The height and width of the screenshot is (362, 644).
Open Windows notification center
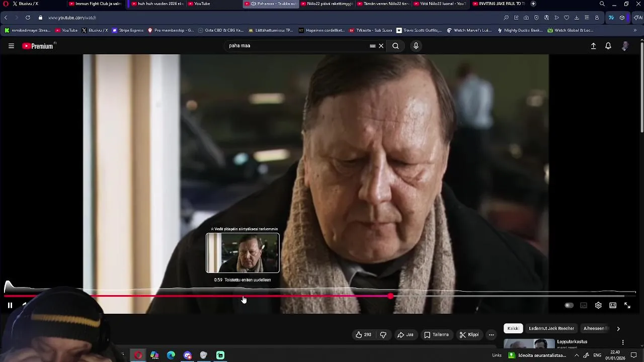point(634,355)
